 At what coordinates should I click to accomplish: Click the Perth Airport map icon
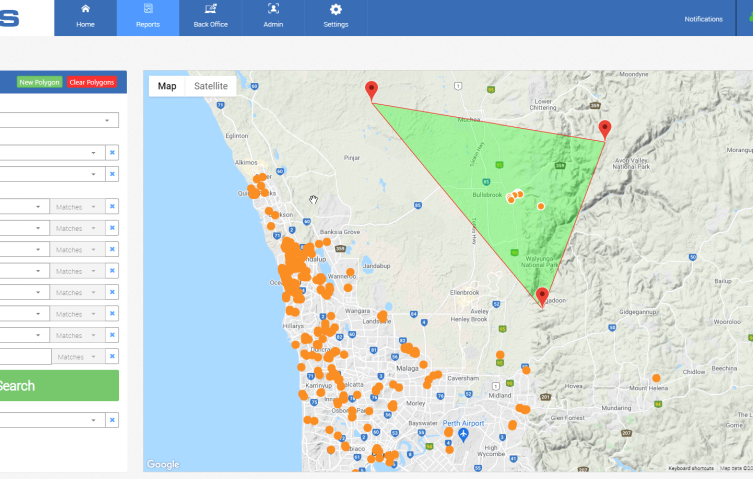pos(463,435)
